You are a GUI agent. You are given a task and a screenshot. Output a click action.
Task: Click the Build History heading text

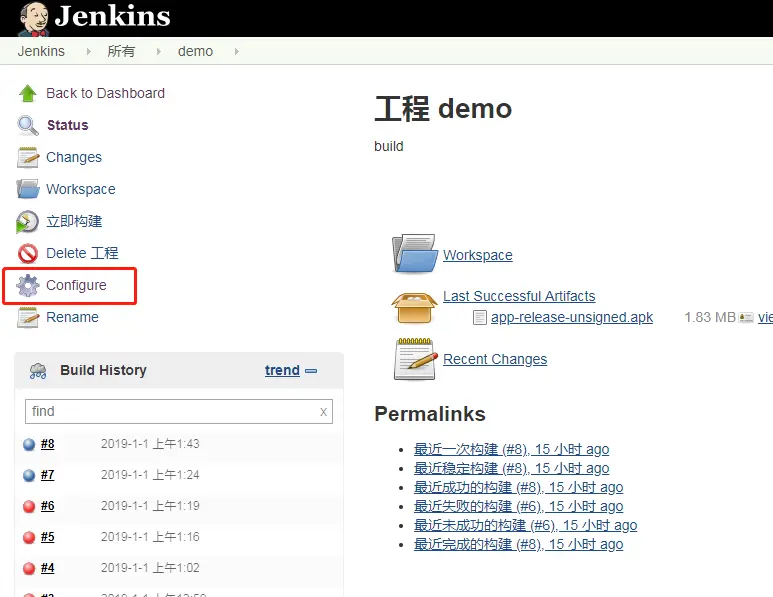click(104, 370)
